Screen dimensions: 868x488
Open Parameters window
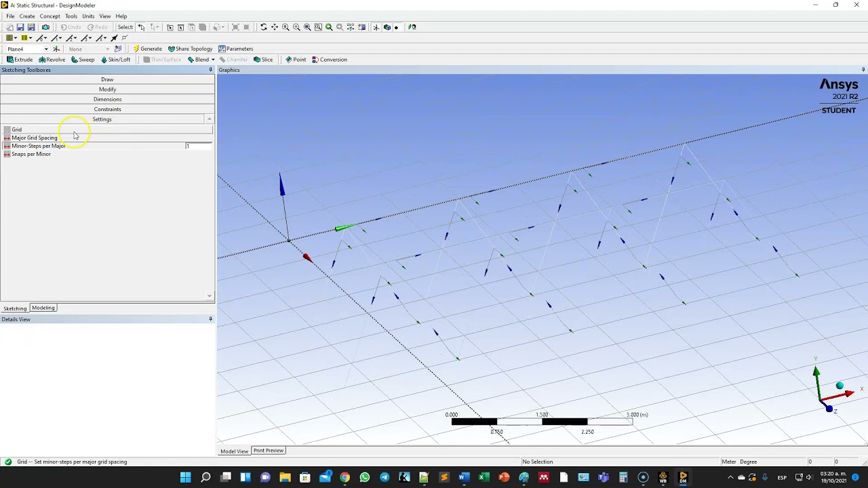click(x=236, y=49)
